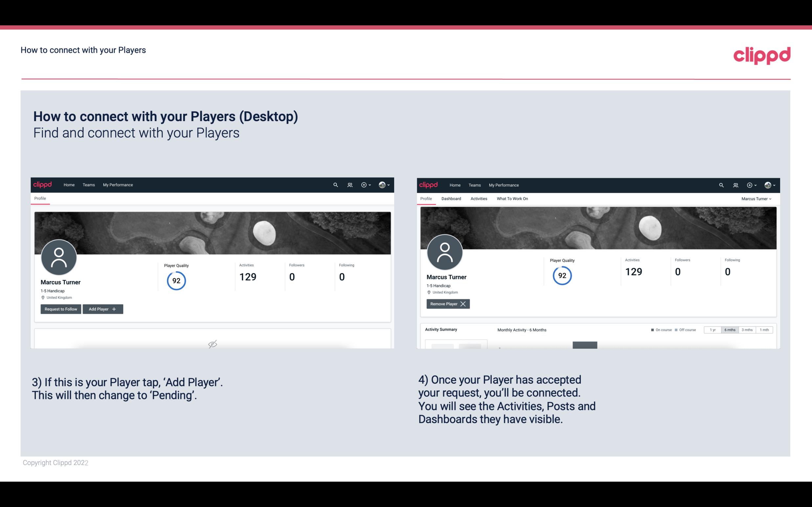Viewport: 812px width, 507px height.
Task: Click the search icon in right panel navbar
Action: click(x=721, y=185)
